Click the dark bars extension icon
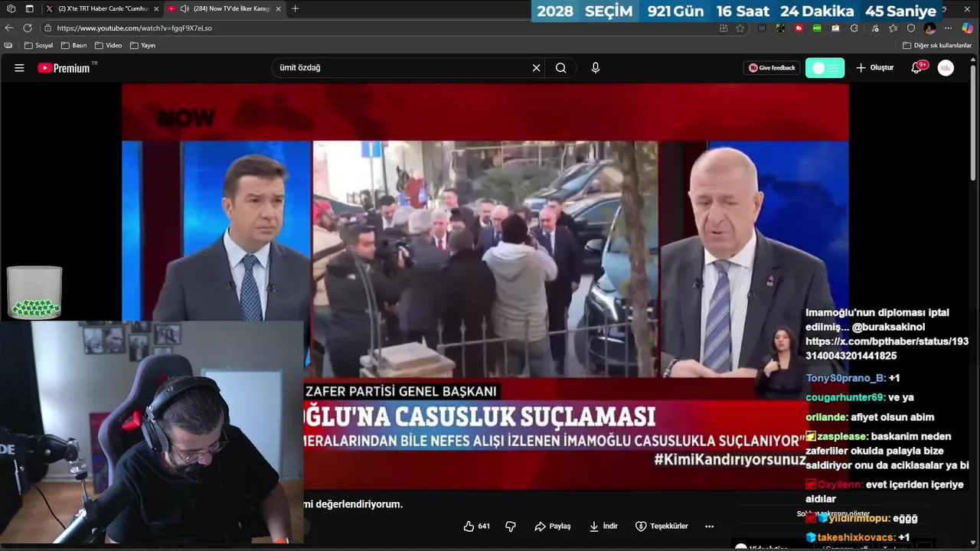 (x=762, y=28)
